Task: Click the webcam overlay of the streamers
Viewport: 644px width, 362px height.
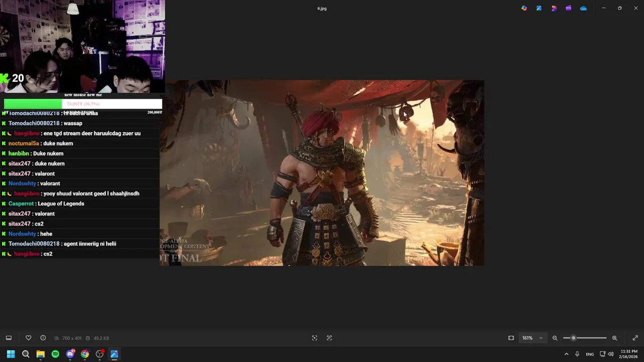Action: (x=83, y=46)
